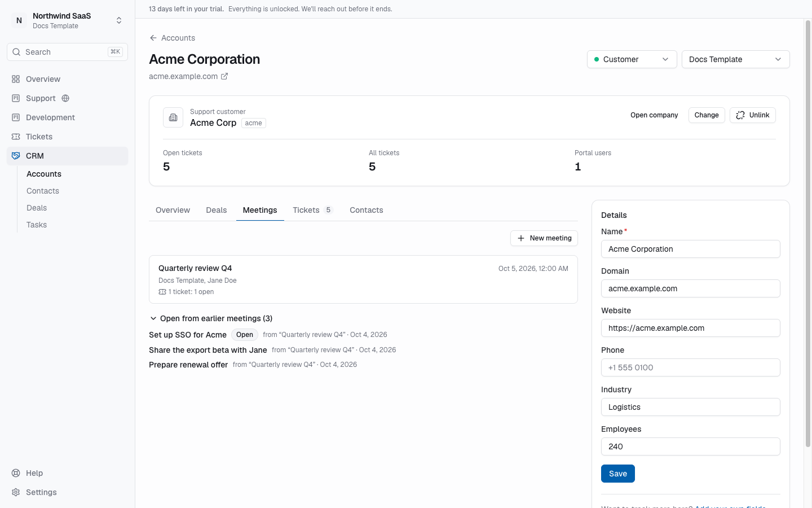Click the Support board icon in sidebar
Image resolution: width=812 pixels, height=508 pixels.
16,98
